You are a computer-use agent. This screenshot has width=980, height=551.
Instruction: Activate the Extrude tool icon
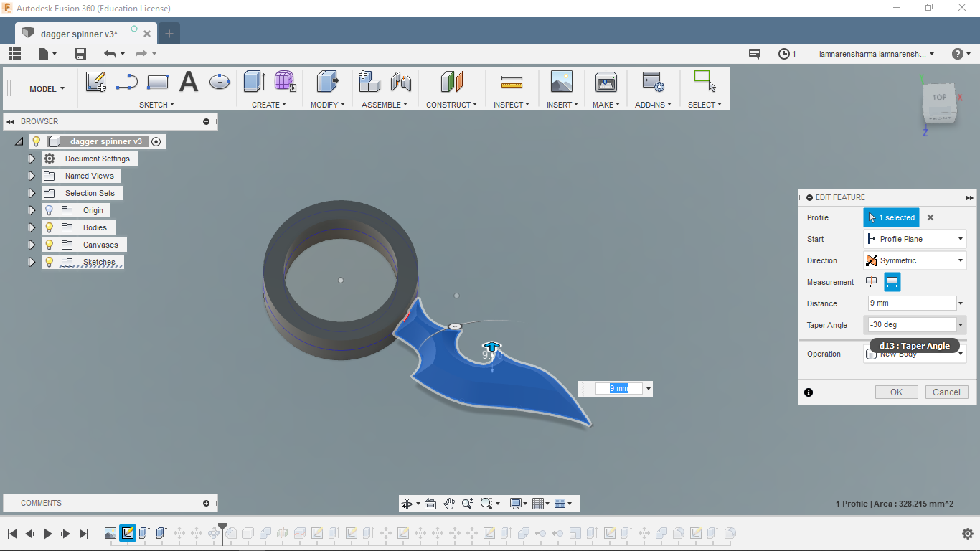click(255, 82)
